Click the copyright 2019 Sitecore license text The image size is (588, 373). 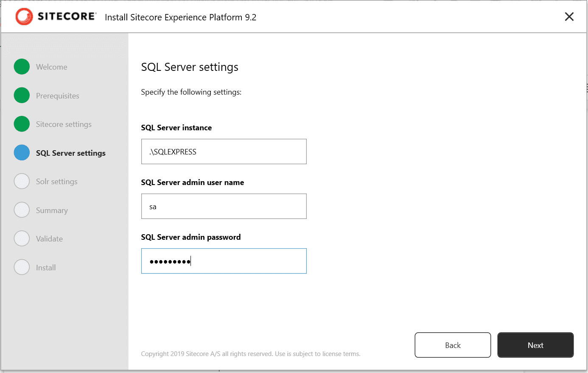(251, 354)
